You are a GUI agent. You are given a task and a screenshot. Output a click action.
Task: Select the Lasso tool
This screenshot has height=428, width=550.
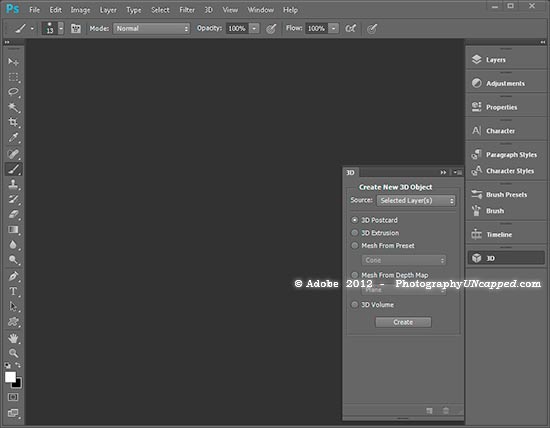click(13, 92)
